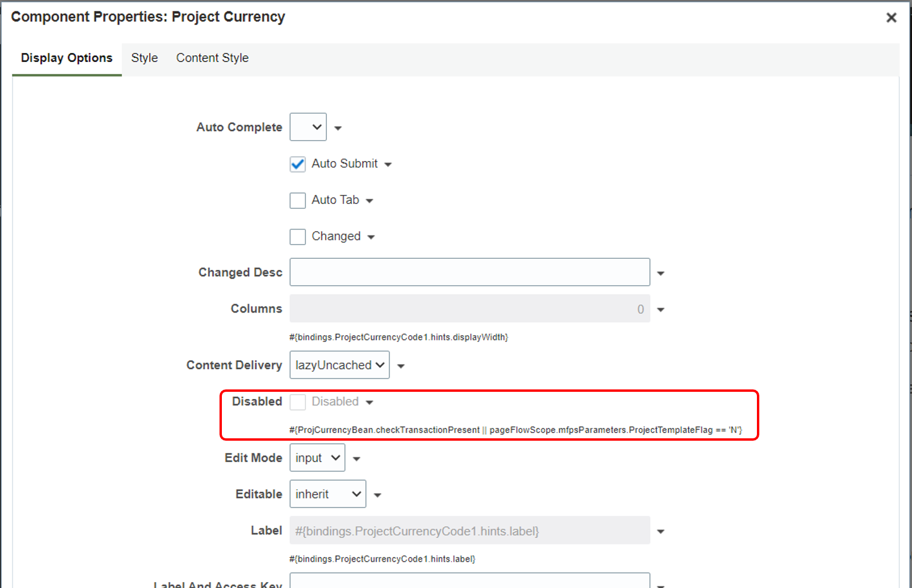Open expression menu arrow beside Auto Tab

(x=370, y=201)
